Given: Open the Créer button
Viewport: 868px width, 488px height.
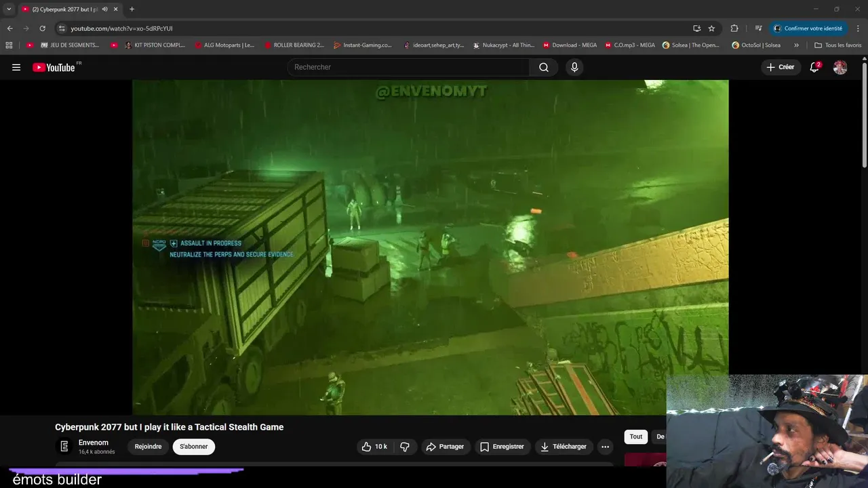Looking at the screenshot, I should pyautogui.click(x=781, y=67).
